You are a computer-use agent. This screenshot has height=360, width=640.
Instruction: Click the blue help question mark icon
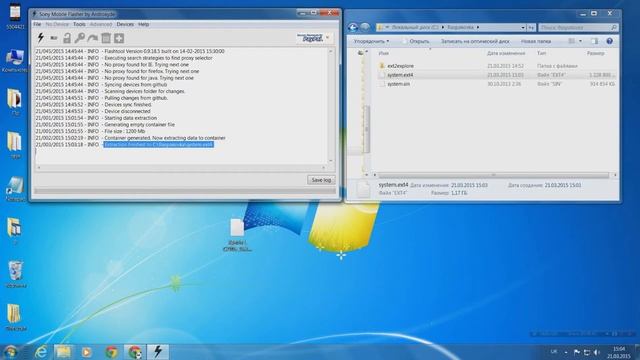pos(609,41)
